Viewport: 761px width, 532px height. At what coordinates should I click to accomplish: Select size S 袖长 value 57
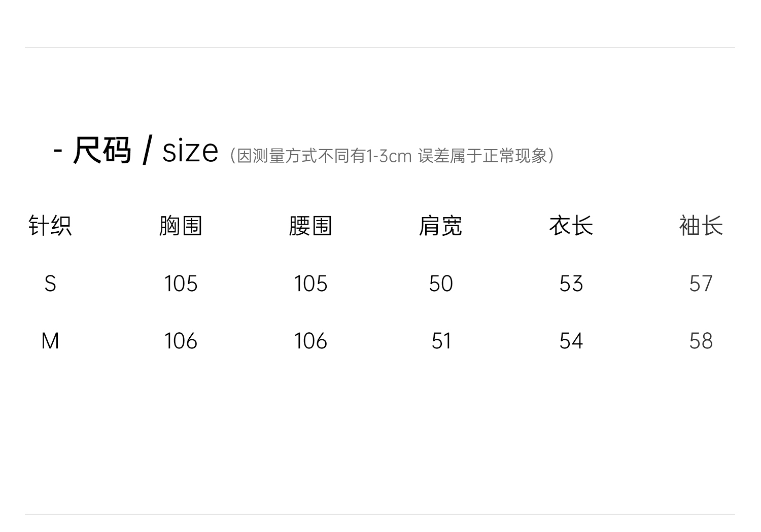[x=701, y=283]
